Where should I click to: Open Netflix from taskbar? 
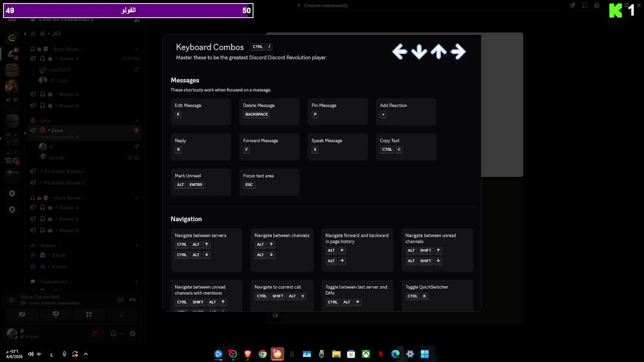(x=380, y=354)
